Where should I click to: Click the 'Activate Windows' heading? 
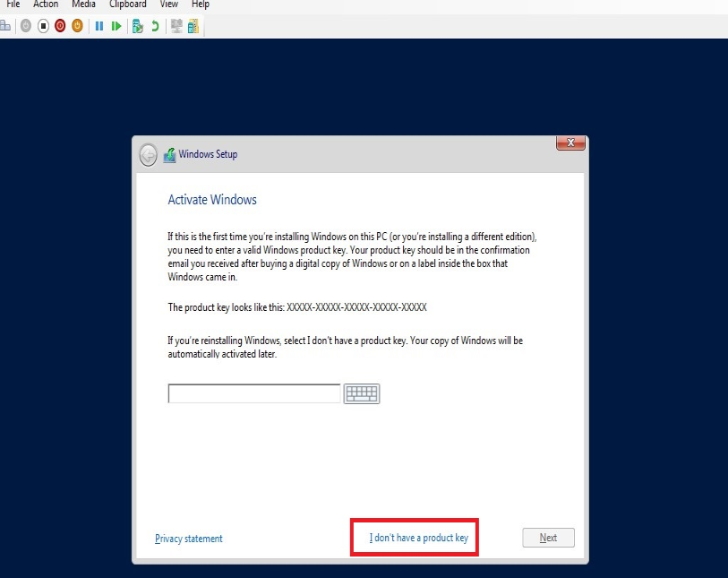coord(212,200)
